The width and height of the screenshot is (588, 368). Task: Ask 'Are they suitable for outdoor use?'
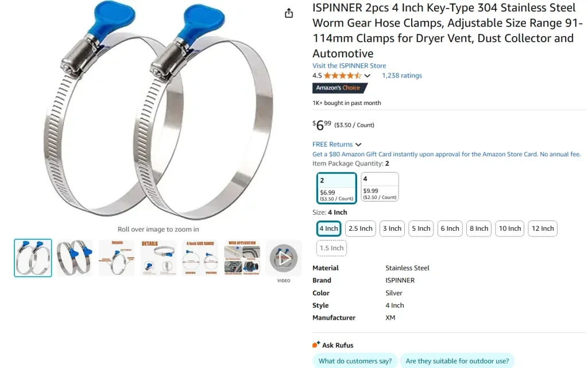click(x=457, y=361)
